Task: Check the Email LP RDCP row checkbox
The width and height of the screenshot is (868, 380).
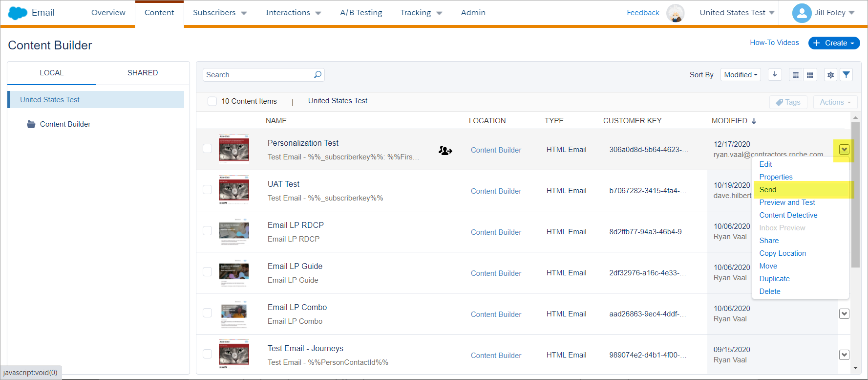Action: coord(207,230)
